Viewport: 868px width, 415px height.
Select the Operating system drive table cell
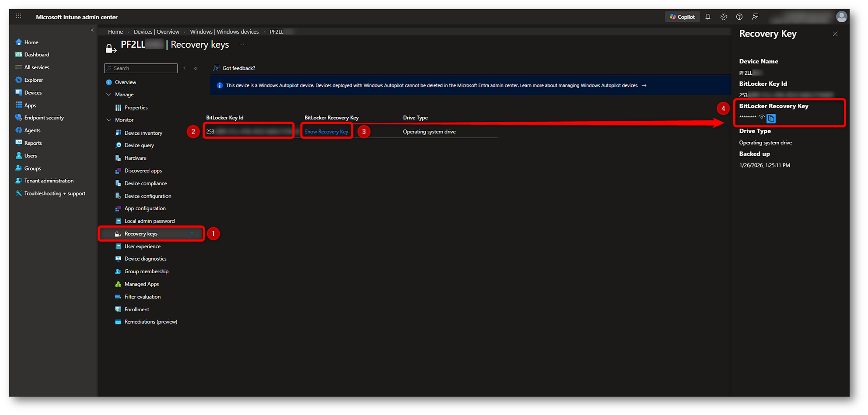click(429, 132)
